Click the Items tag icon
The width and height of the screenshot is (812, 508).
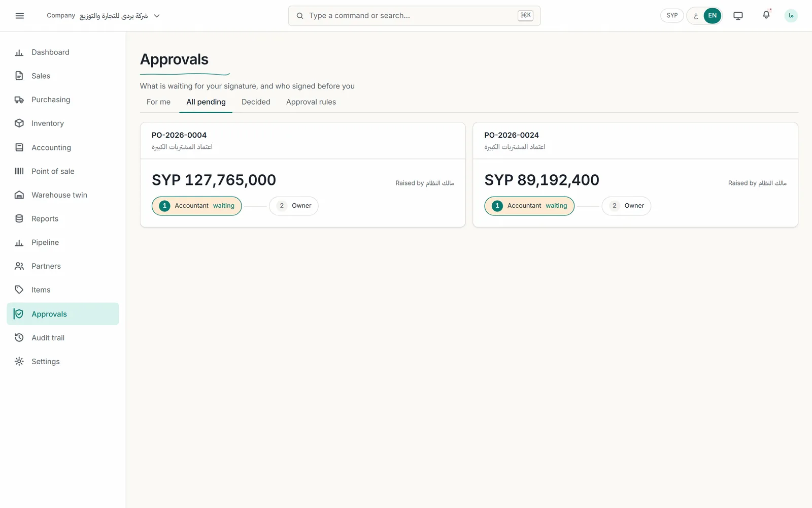[x=19, y=290]
